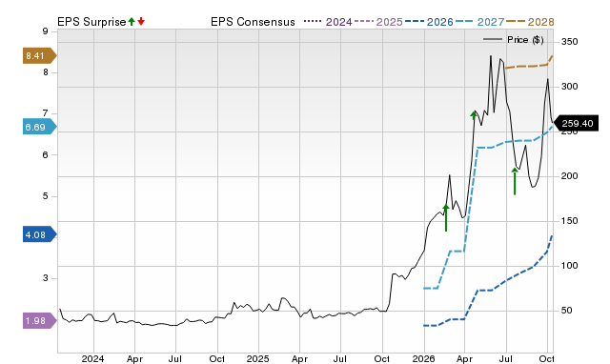
Task: Click the red EPS Surprise down arrow in legend
Action: pyautogui.click(x=141, y=22)
